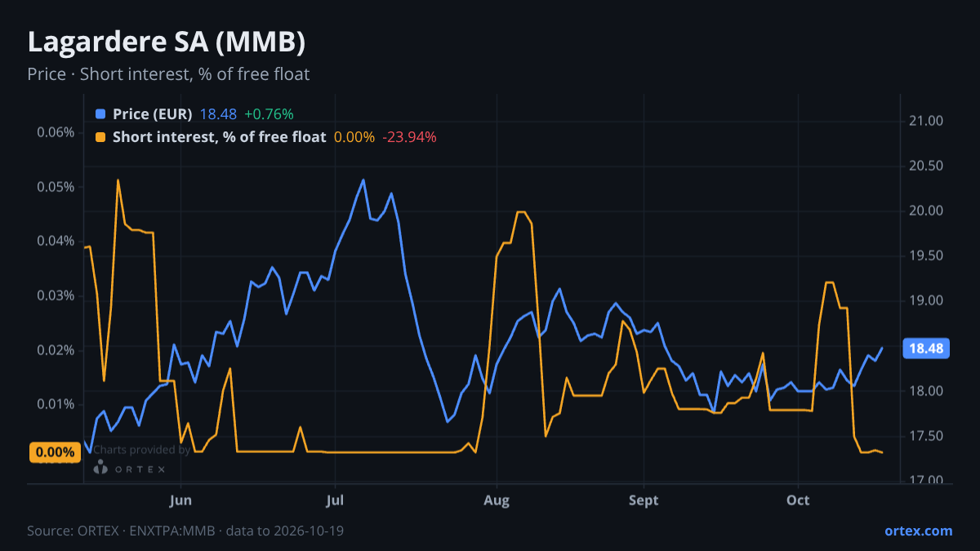Screen dimensions: 980x551
Task: Click the 0.06% left axis label
Action: 56,132
